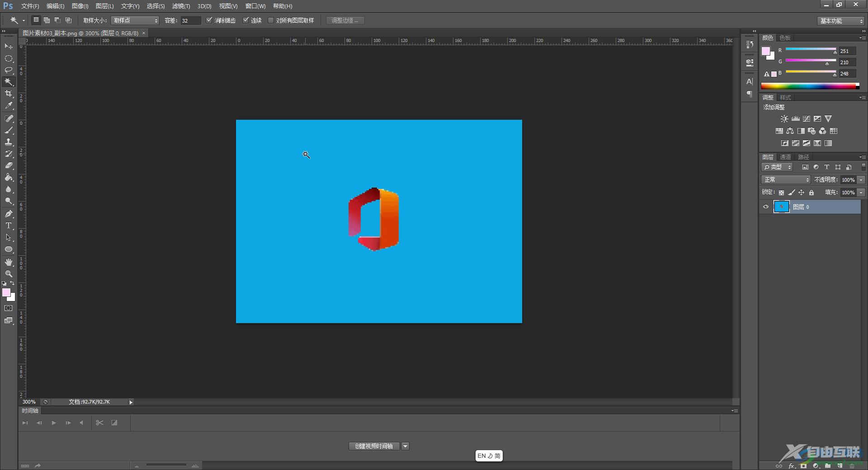The width and height of the screenshot is (868, 470).
Task: Select the Blur tool
Action: tap(8, 189)
